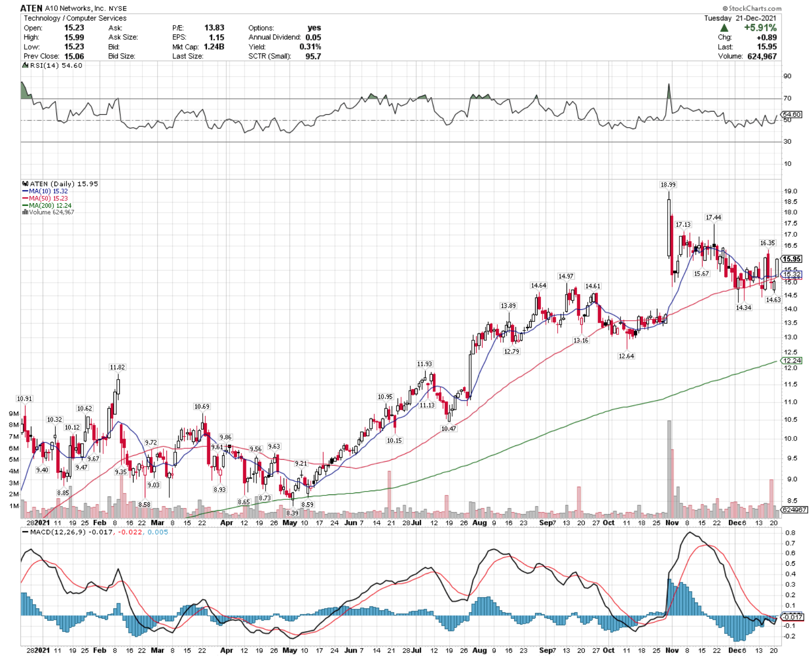Click the StockCharts.com copyright label

[752, 8]
